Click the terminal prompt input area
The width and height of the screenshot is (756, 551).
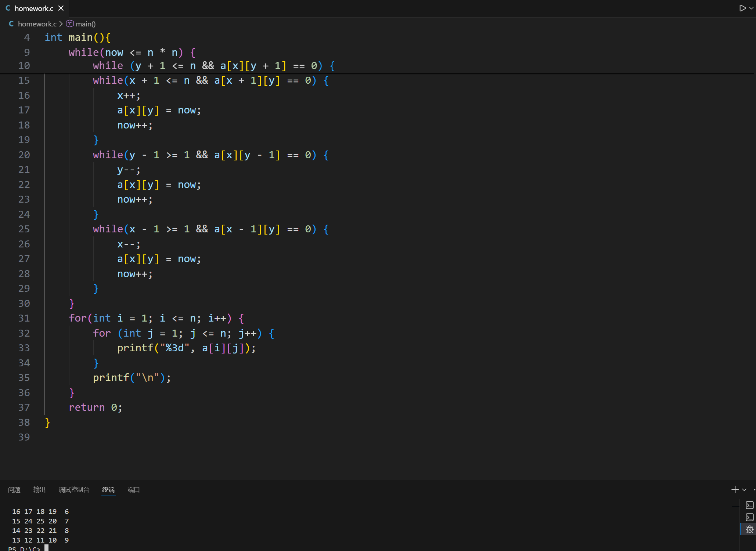[47, 548]
